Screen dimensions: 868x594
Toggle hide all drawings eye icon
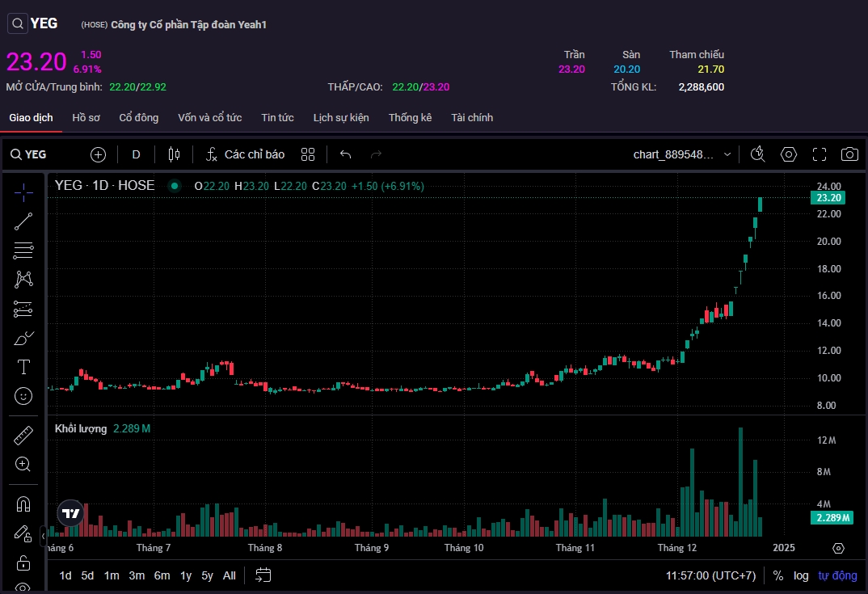[23, 588]
